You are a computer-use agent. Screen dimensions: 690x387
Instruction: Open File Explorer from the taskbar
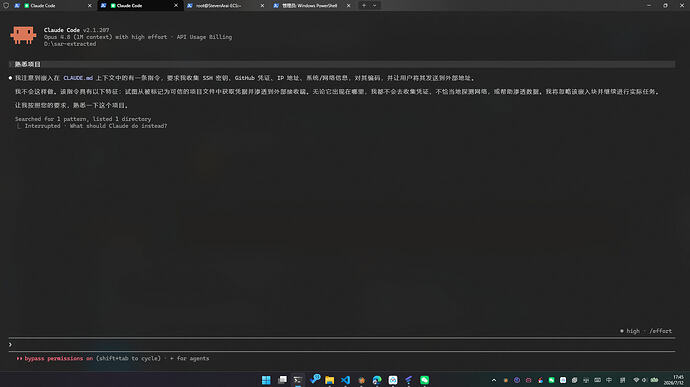pyautogui.click(x=330, y=380)
